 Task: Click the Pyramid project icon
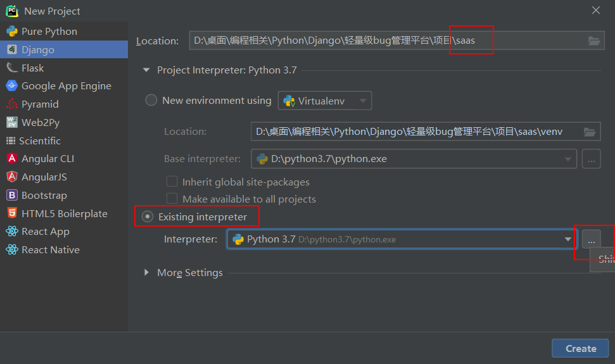pos(12,104)
